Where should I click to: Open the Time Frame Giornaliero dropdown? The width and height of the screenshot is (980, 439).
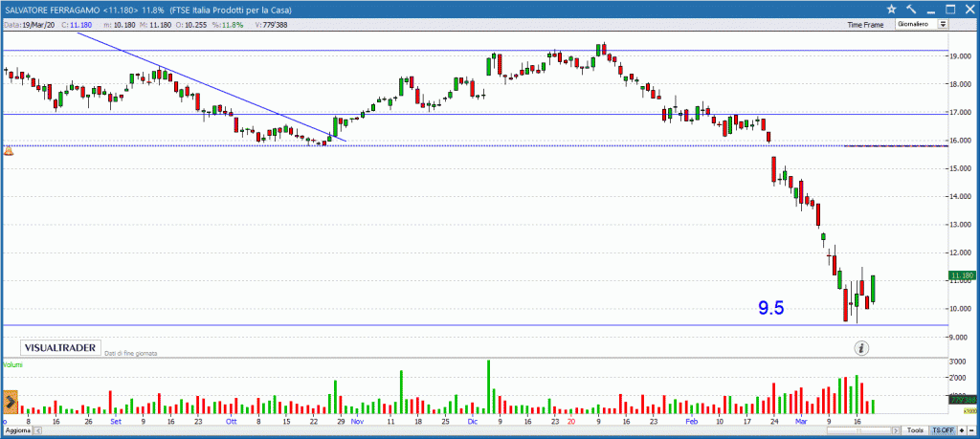tap(922, 24)
